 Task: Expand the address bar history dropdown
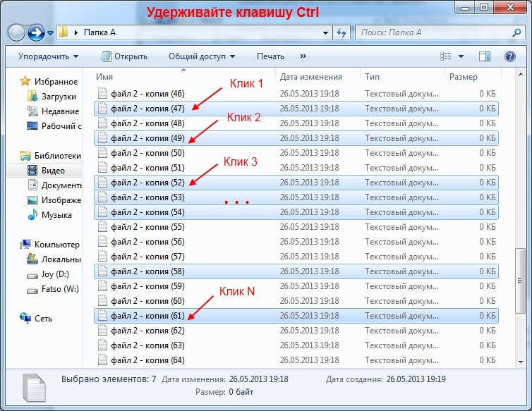tap(325, 32)
